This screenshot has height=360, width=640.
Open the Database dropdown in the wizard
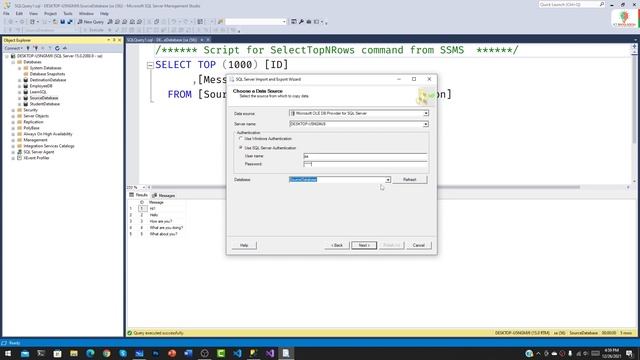point(388,180)
